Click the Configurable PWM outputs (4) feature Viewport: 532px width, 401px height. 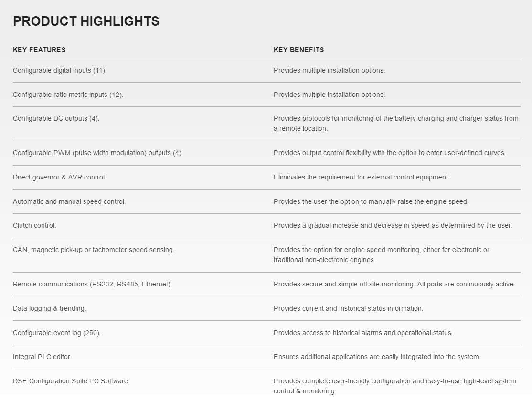[x=98, y=153]
